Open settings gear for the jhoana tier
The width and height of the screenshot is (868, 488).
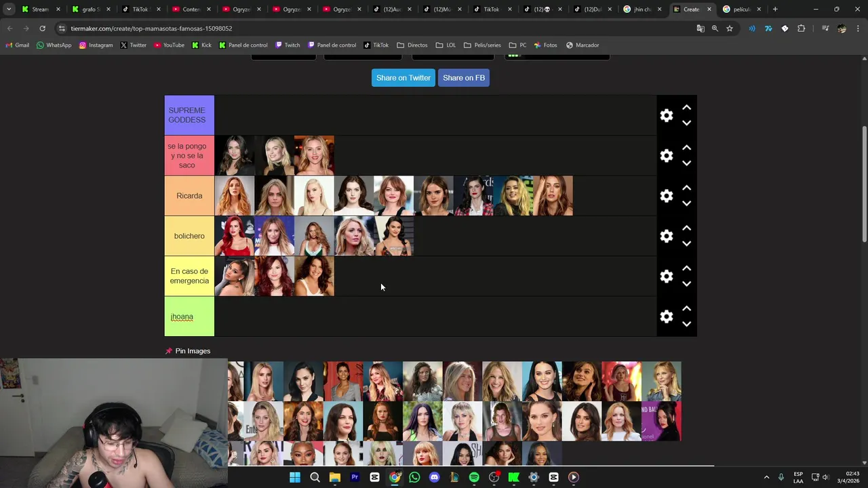[x=667, y=317]
